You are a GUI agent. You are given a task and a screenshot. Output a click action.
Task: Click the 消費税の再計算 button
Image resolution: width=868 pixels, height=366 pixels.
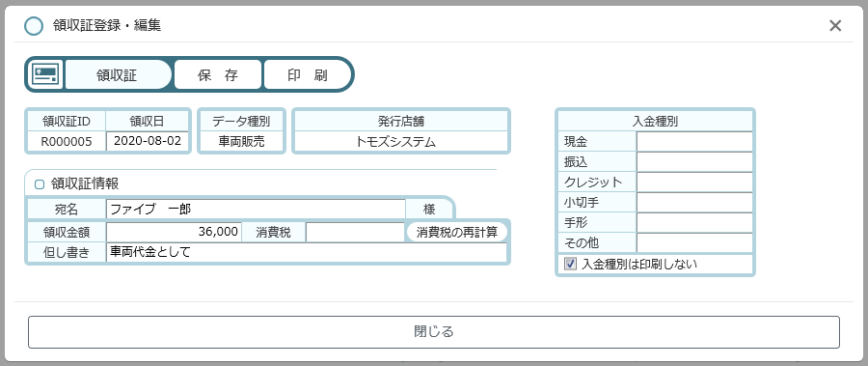point(457,233)
